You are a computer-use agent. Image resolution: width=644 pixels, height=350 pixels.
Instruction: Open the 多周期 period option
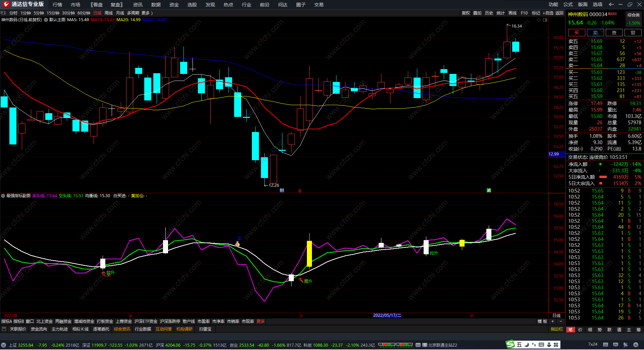click(133, 13)
